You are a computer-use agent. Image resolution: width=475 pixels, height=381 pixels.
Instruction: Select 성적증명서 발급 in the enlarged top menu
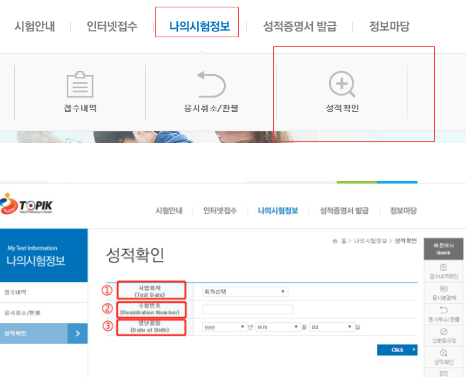[x=300, y=26]
